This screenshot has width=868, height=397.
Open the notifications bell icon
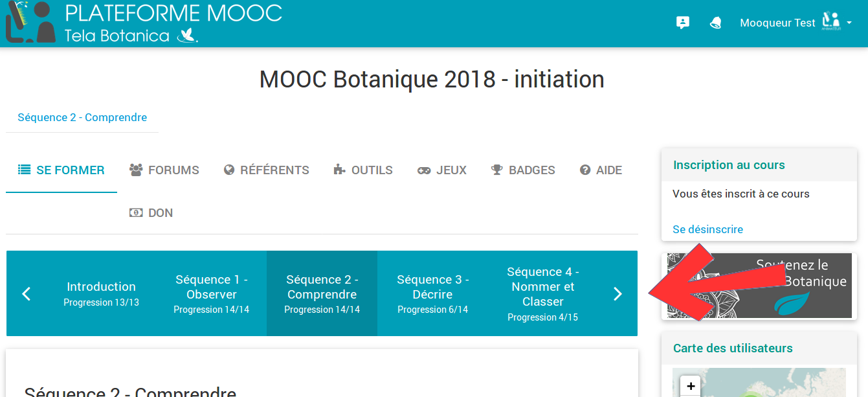tap(715, 23)
